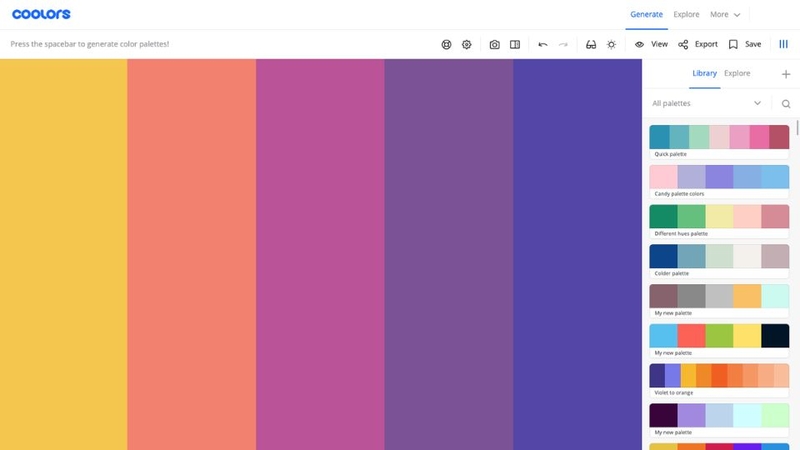The width and height of the screenshot is (800, 450).
Task: Click the bookmark icon next to Save
Action: [x=733, y=44]
